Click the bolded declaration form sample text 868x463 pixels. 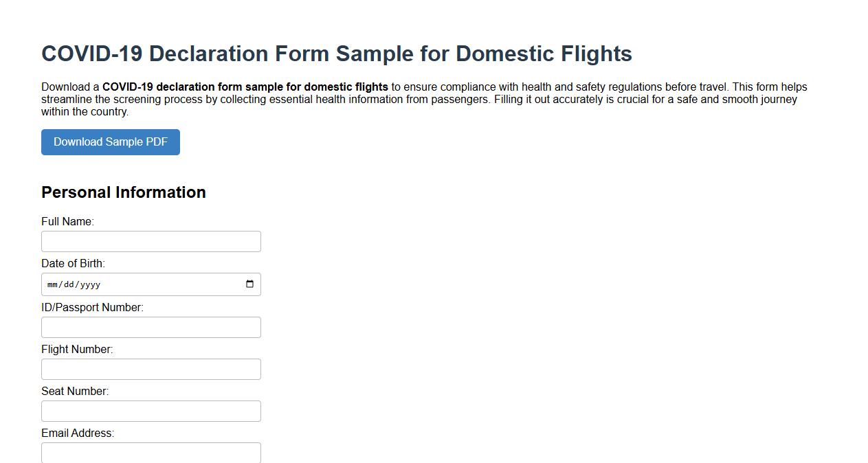click(244, 87)
